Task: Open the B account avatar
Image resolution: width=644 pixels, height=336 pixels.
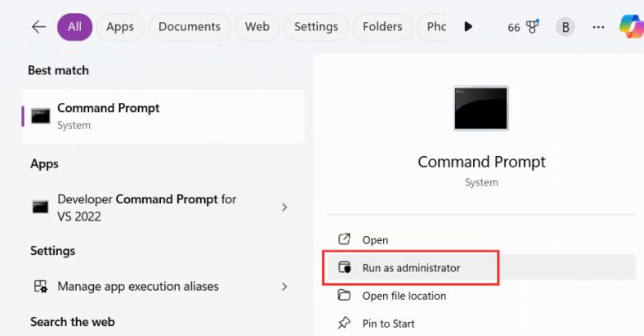Action: coord(565,27)
